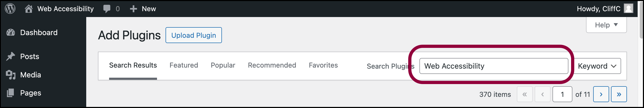Click the home icon beside Web Accessibility
The width and height of the screenshot is (644, 108).
[x=29, y=9]
